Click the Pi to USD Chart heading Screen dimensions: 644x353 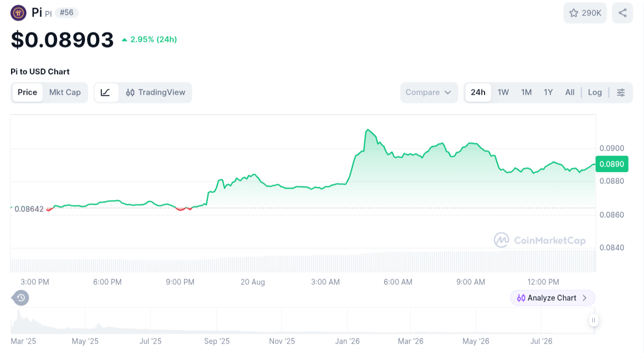[x=40, y=71]
